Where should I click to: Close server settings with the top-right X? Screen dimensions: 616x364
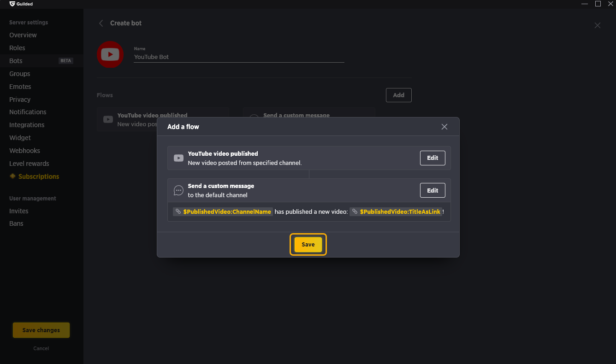598,25
